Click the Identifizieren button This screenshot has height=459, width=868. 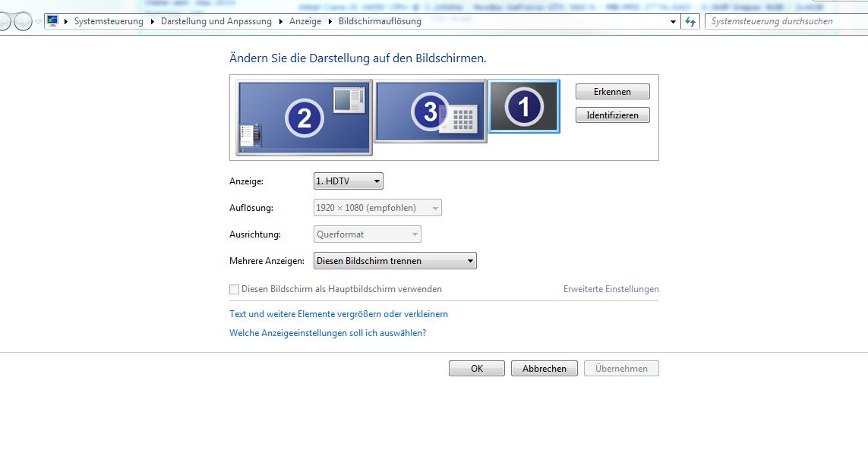[612, 115]
